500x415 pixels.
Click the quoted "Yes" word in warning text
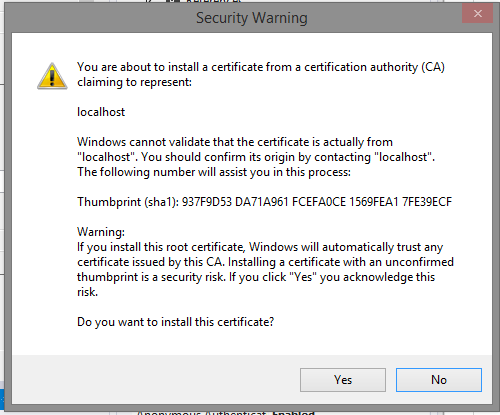coord(303,277)
